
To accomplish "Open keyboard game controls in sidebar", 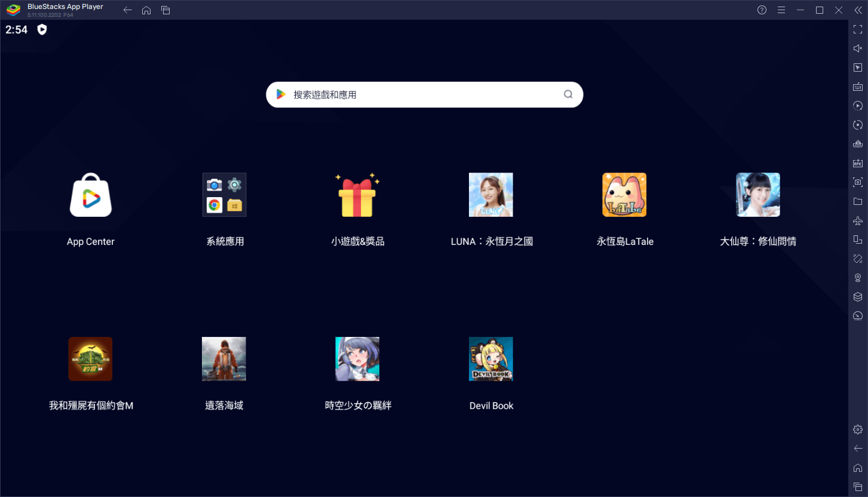I will click(x=858, y=87).
